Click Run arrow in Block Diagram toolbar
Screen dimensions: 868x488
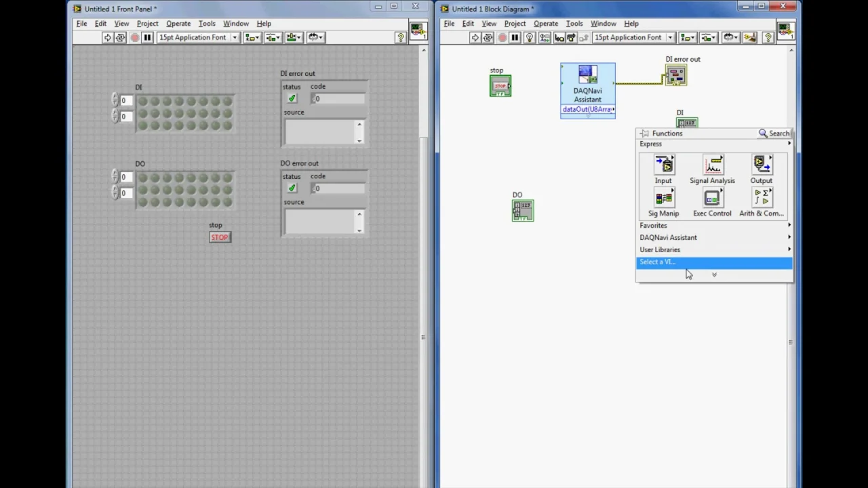(x=475, y=38)
